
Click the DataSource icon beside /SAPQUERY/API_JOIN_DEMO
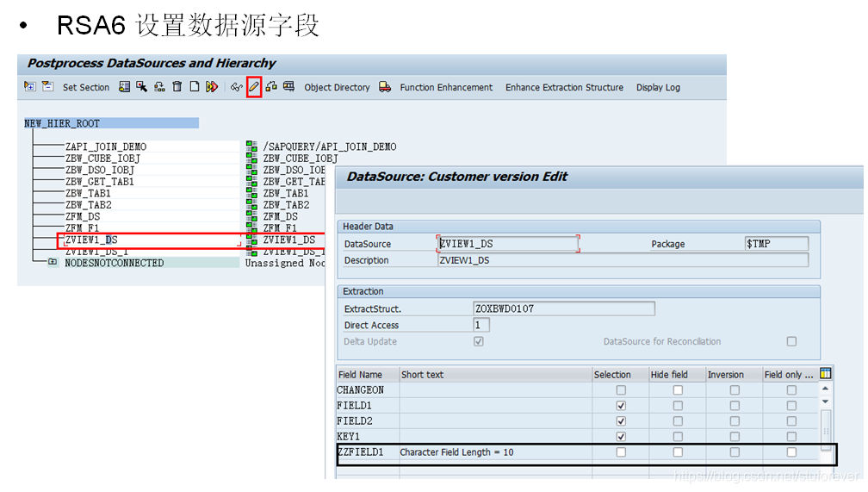click(251, 146)
